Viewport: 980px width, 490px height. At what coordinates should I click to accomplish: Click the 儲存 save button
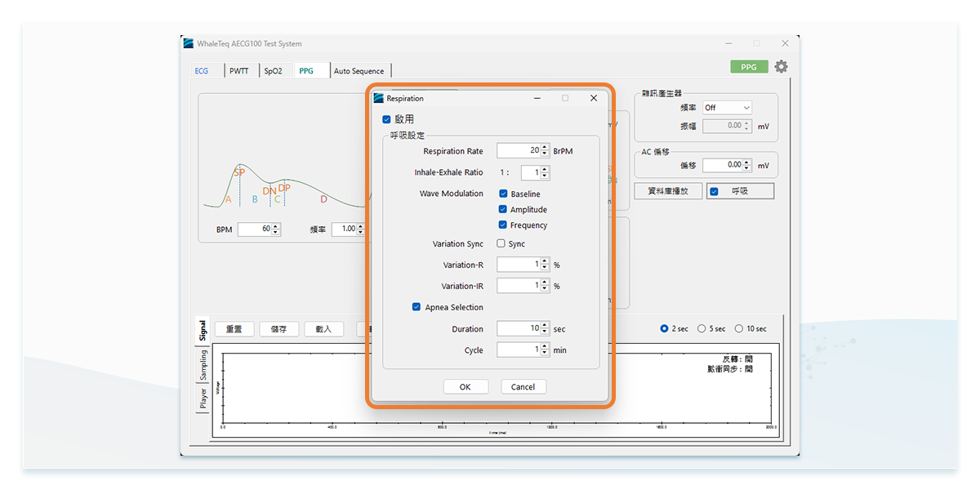[279, 329]
